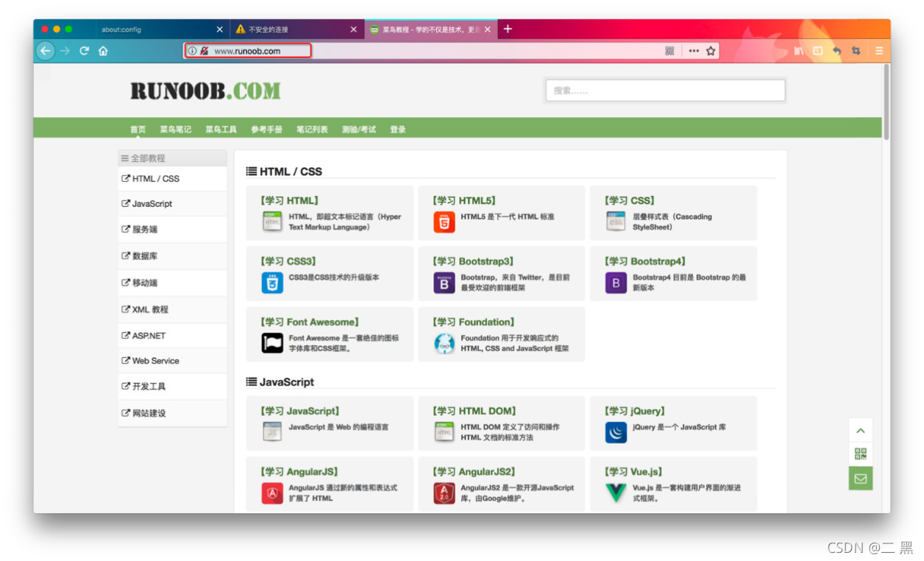Select JavaScript in the sidebar
Viewport: 924px width, 561px height.
[x=172, y=204]
